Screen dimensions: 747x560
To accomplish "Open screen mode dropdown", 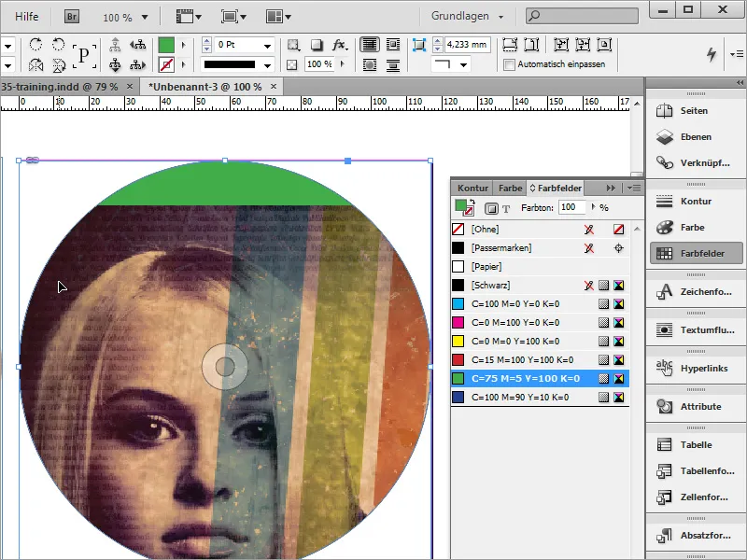I will [x=233, y=17].
